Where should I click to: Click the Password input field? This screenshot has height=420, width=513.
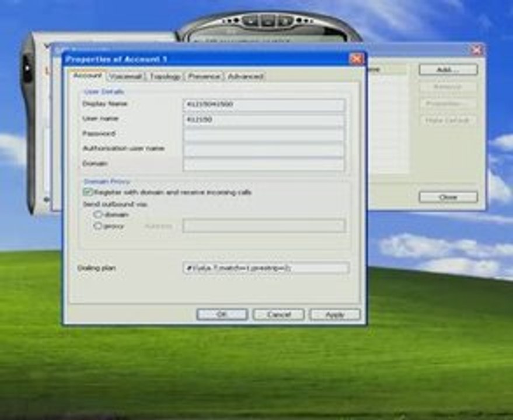pos(264,135)
